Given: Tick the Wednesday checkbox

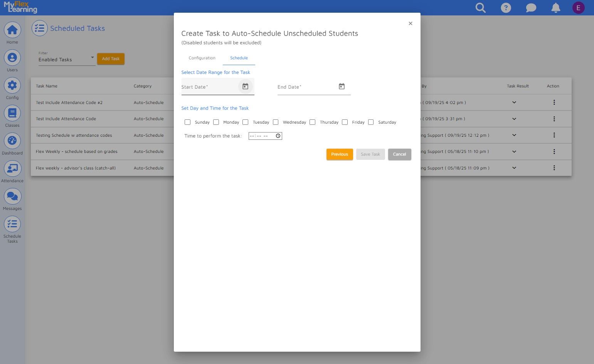Looking at the screenshot, I should click(x=276, y=122).
